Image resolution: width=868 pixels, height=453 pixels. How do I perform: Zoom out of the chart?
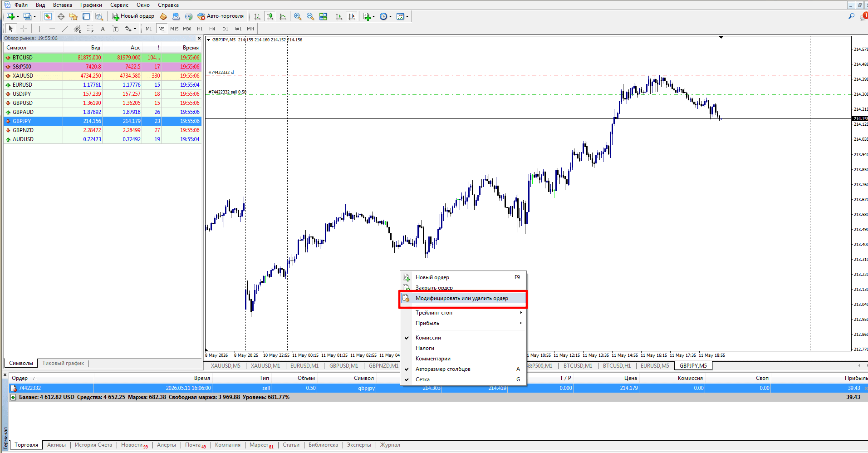310,16
